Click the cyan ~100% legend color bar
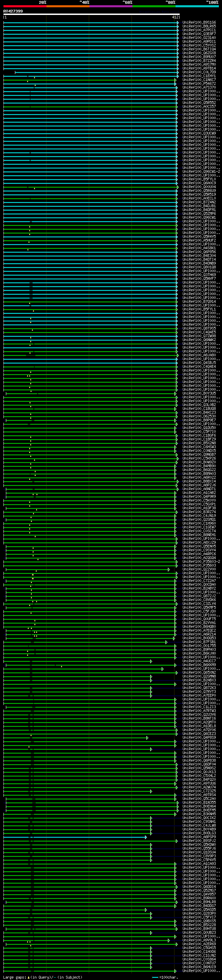 pos(197,6)
